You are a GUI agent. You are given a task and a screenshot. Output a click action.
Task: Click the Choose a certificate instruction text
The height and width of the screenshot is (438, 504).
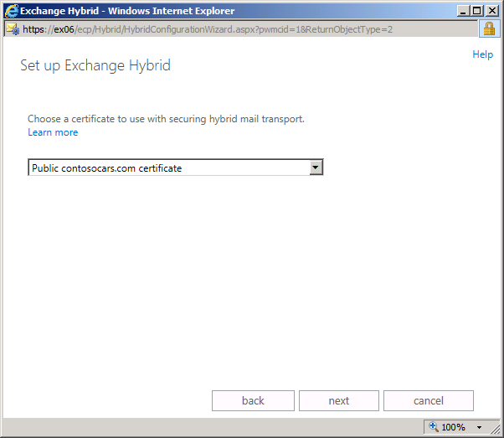pyautogui.click(x=166, y=119)
